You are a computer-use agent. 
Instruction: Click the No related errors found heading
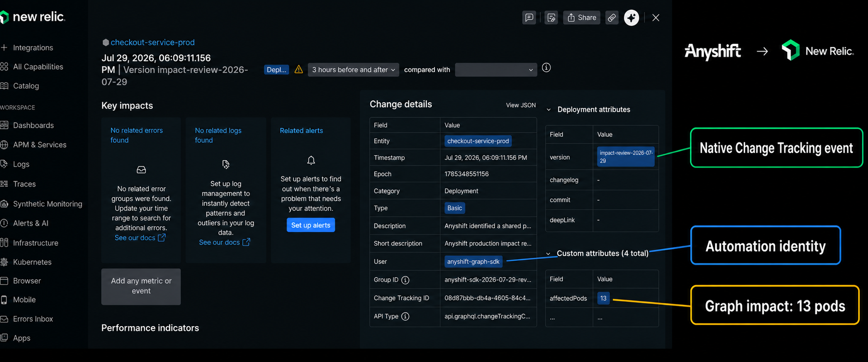point(137,135)
